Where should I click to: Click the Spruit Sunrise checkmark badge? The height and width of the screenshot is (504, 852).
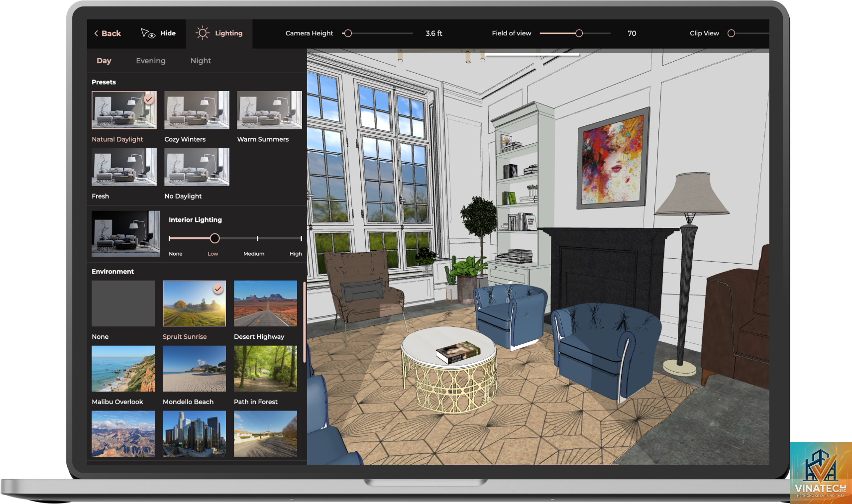point(218,289)
